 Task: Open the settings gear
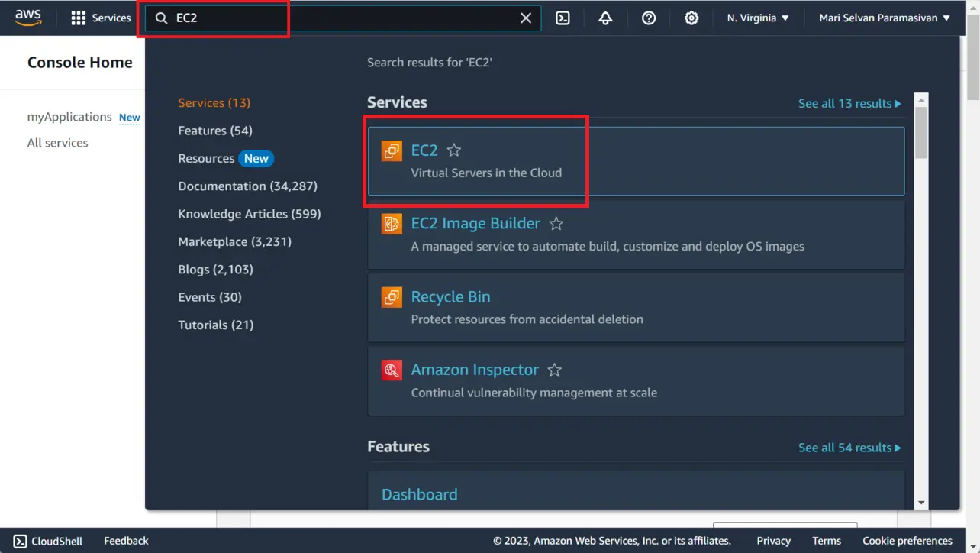point(691,18)
